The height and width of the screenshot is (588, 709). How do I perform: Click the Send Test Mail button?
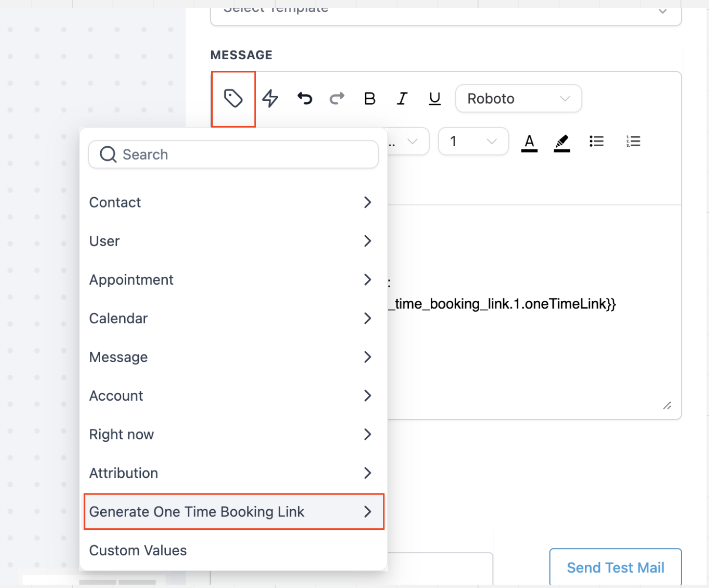tap(615, 567)
